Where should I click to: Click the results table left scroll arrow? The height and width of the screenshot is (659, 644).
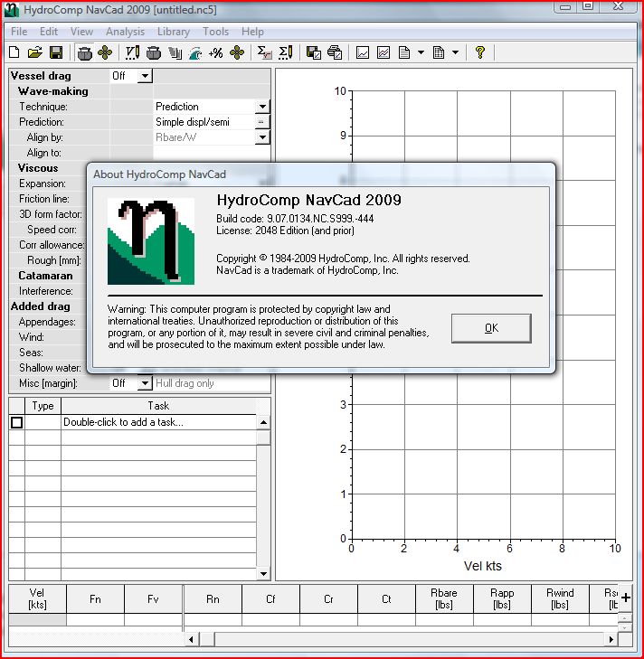click(x=191, y=639)
